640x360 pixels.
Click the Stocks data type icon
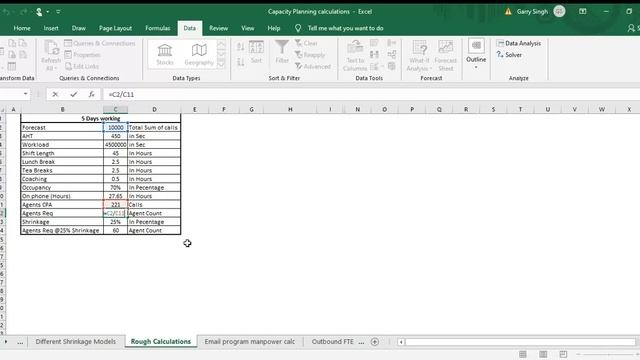coord(165,54)
